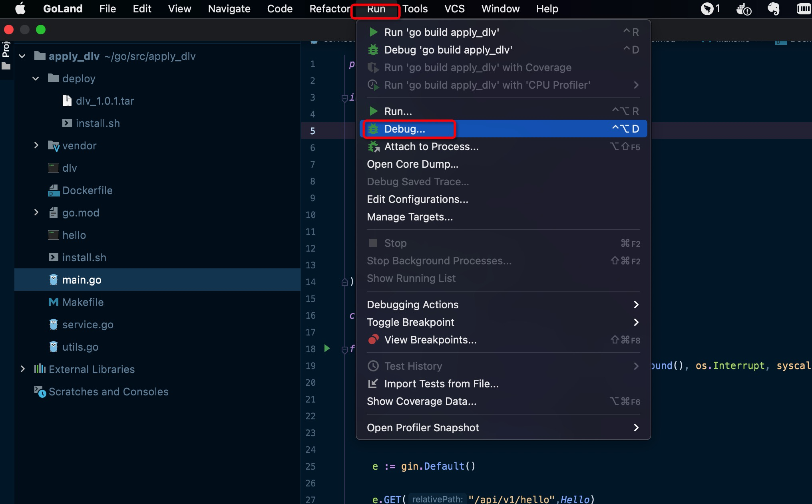Collapse the deploy folder
Viewport: 812px width, 504px height.
(36, 79)
